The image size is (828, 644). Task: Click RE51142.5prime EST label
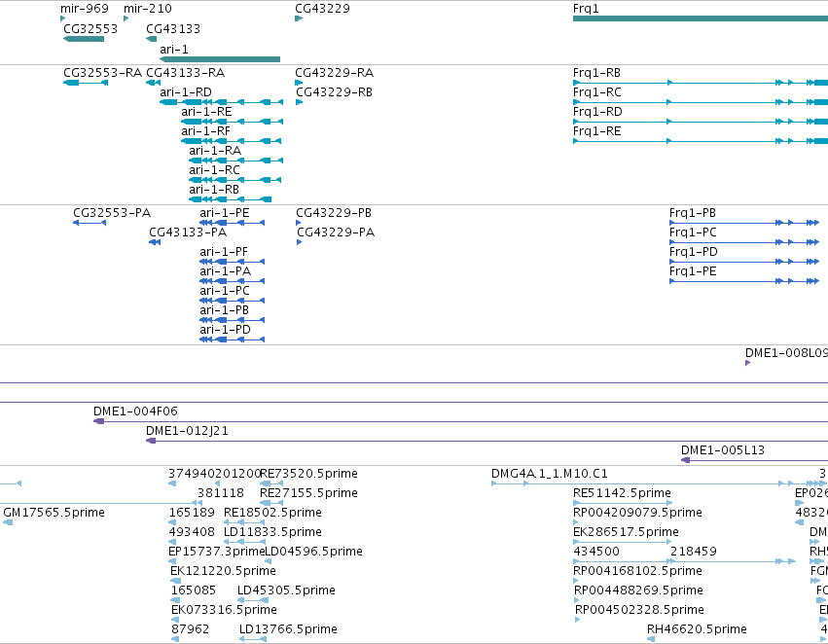pos(622,493)
